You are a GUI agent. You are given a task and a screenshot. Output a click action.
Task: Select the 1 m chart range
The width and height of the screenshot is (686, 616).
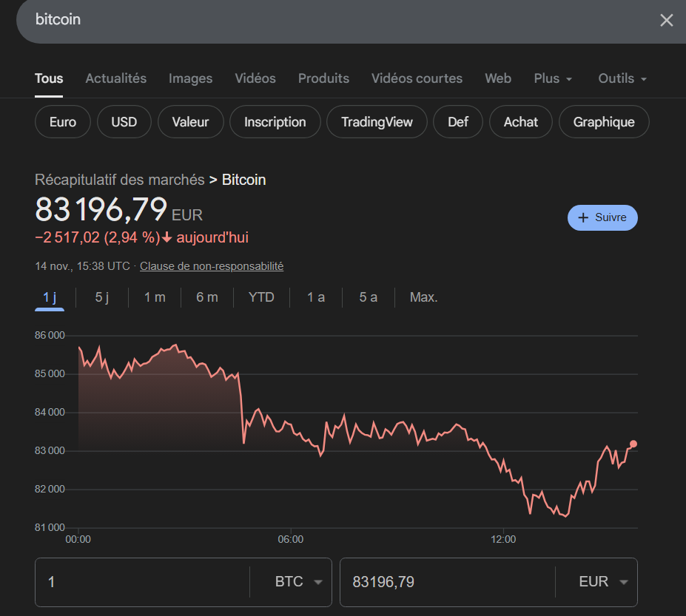[155, 297]
